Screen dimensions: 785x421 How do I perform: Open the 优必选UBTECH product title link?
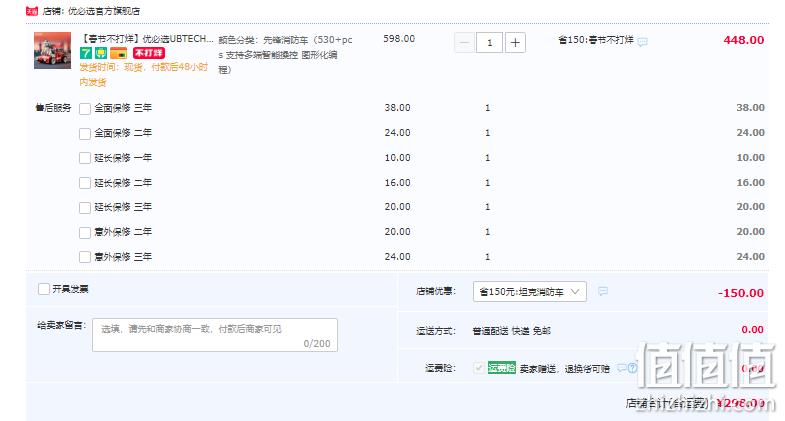147,39
